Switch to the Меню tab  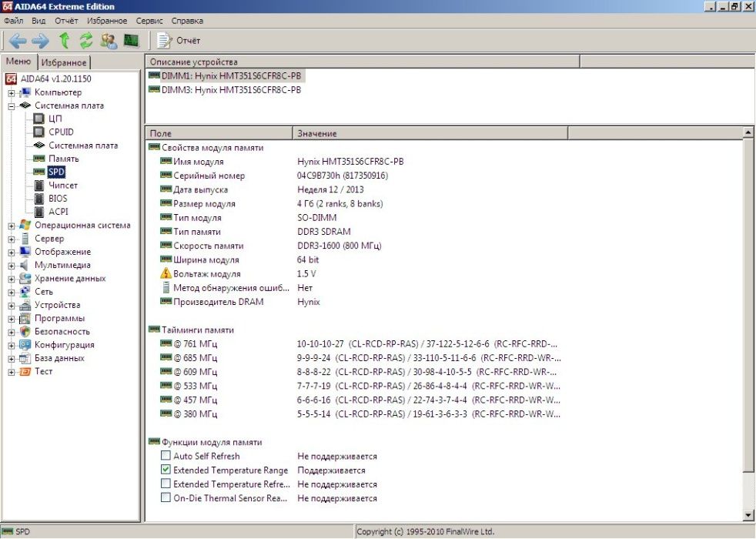pyautogui.click(x=18, y=62)
